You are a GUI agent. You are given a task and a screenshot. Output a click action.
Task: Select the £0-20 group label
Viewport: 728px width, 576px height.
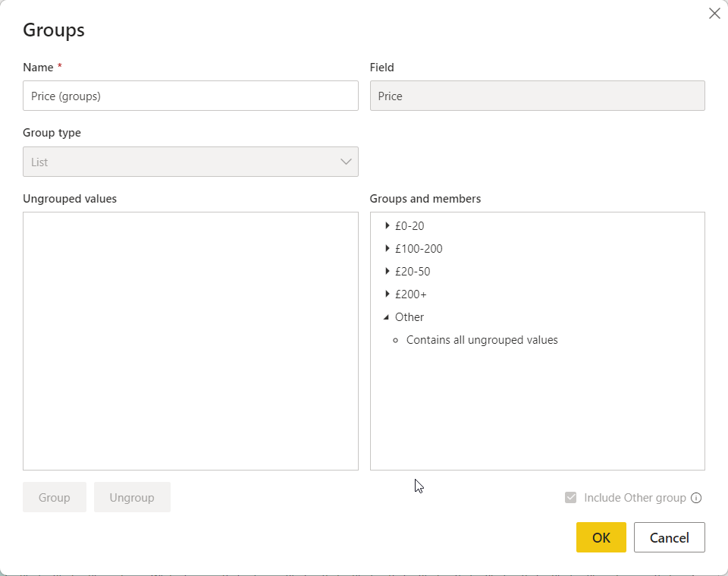[x=409, y=225]
